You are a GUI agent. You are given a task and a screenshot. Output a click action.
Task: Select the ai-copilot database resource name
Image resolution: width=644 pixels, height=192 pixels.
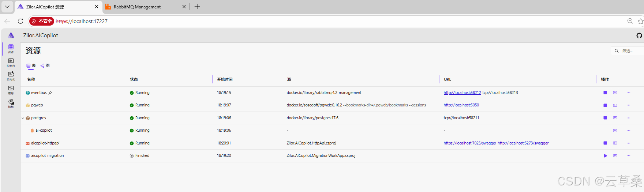[x=44, y=131]
